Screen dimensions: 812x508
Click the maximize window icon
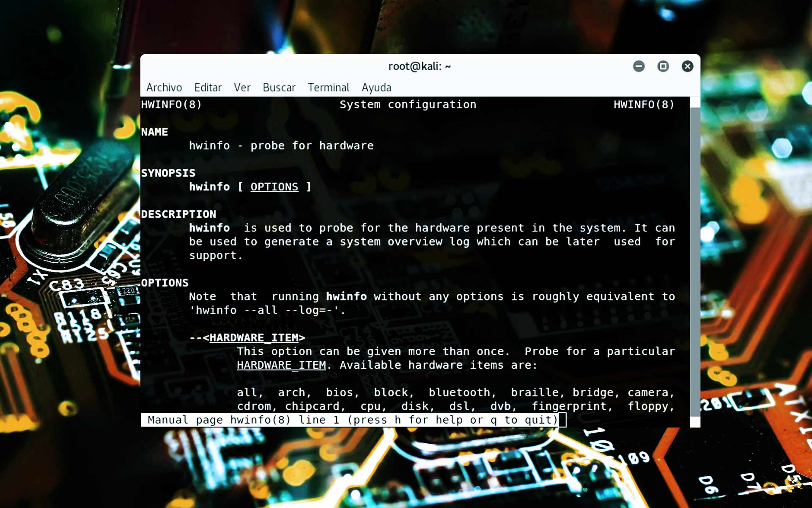[x=663, y=66]
